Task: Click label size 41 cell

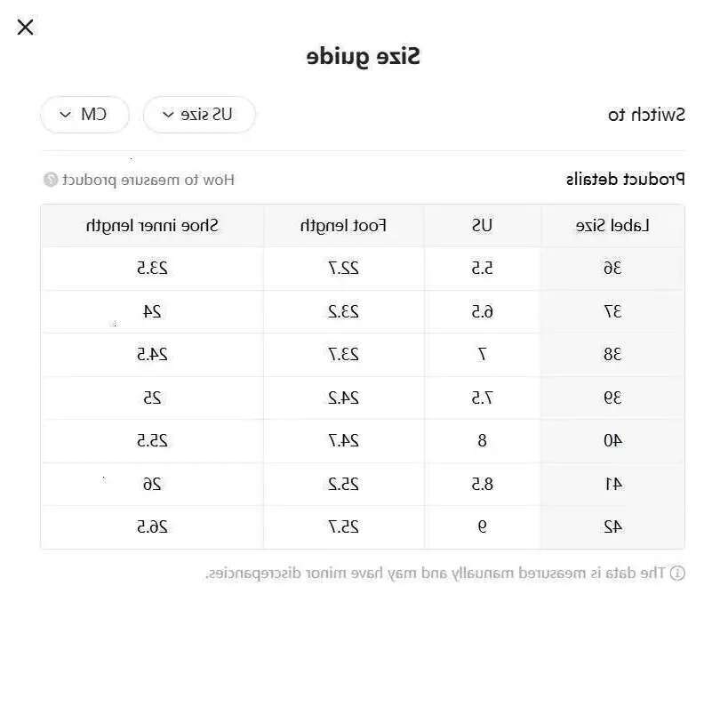Action: [612, 484]
